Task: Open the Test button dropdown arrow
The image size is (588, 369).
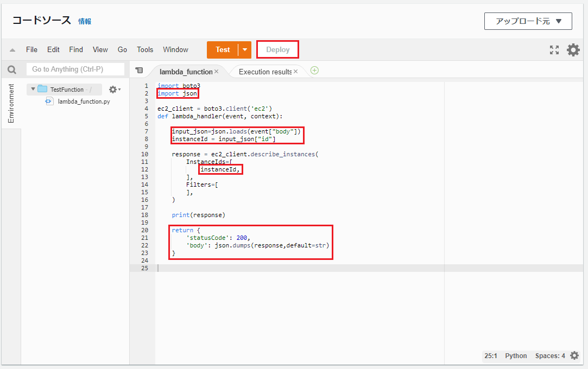Action: pyautogui.click(x=245, y=50)
